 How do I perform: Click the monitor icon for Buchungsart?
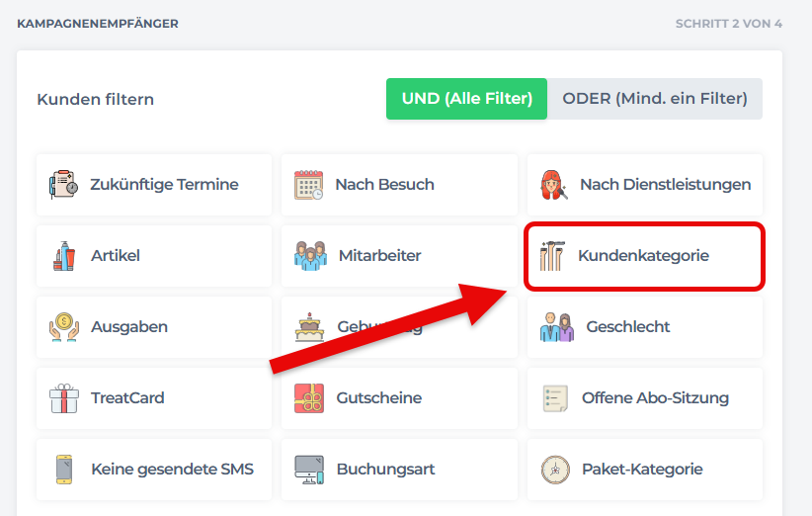308,470
